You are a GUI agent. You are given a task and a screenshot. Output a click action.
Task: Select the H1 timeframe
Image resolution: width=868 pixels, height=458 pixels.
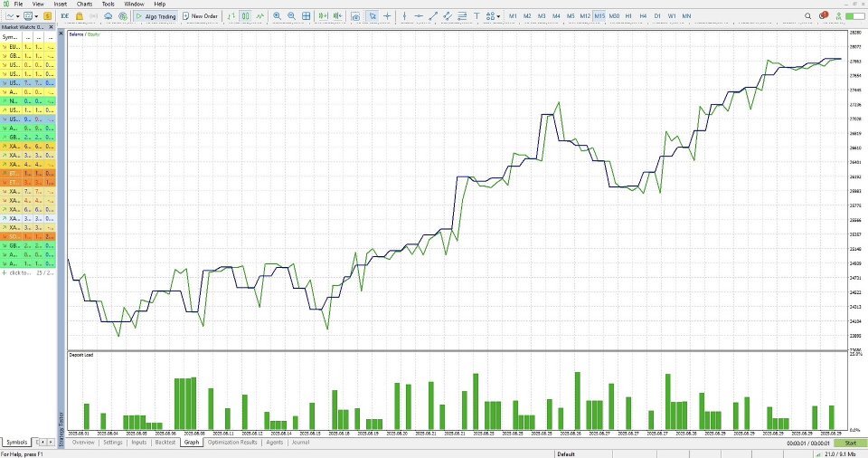628,16
